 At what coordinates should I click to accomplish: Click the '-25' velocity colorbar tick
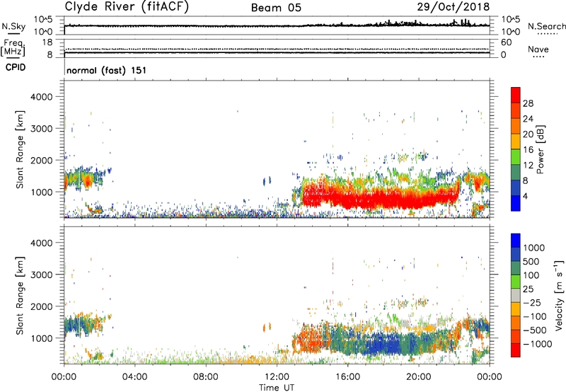(533, 303)
